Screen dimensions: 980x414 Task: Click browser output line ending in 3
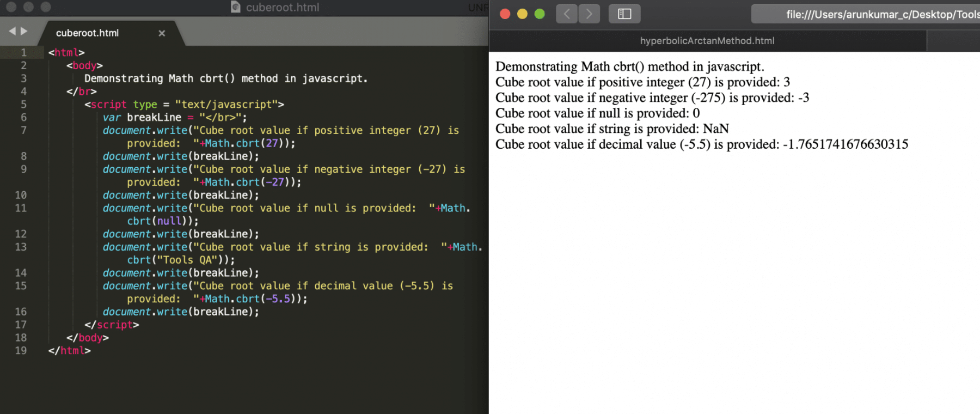(642, 82)
